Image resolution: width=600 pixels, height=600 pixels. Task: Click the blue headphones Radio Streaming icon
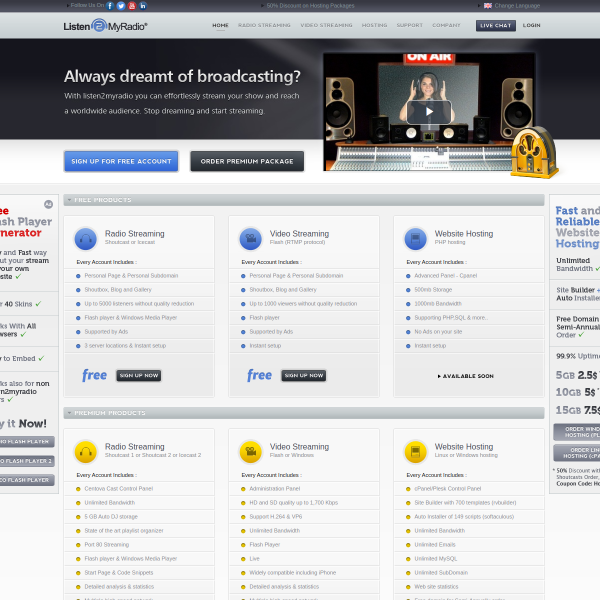[x=86, y=239]
